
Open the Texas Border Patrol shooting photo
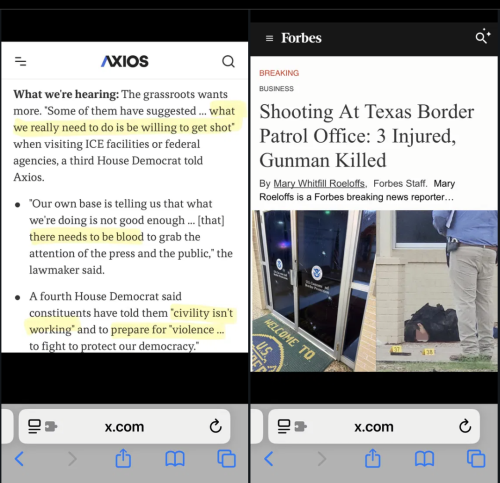click(374, 291)
